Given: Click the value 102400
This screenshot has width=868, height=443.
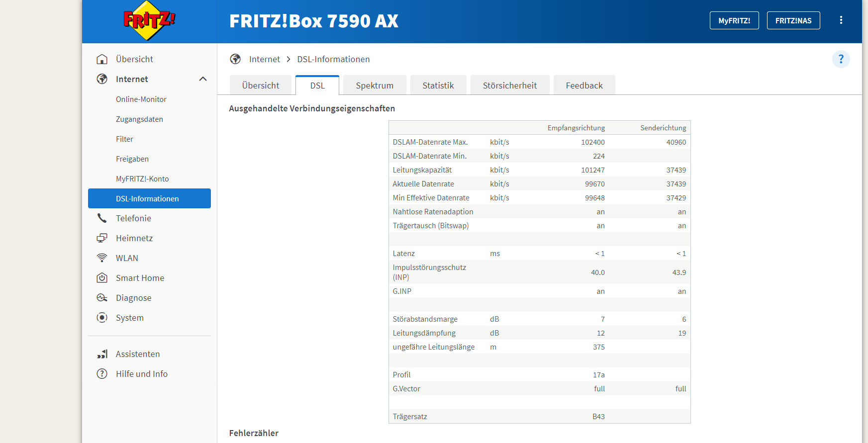Looking at the screenshot, I should 593,142.
